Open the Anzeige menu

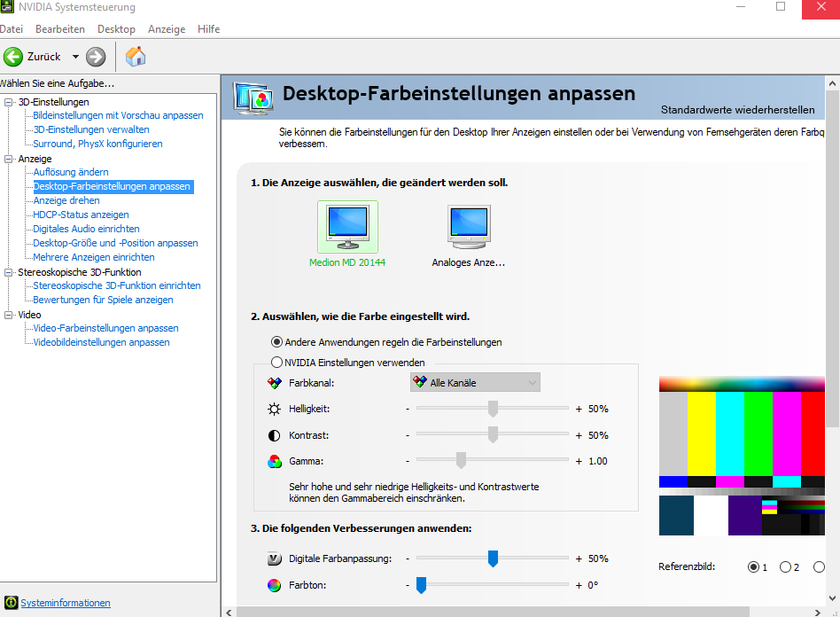tap(167, 29)
